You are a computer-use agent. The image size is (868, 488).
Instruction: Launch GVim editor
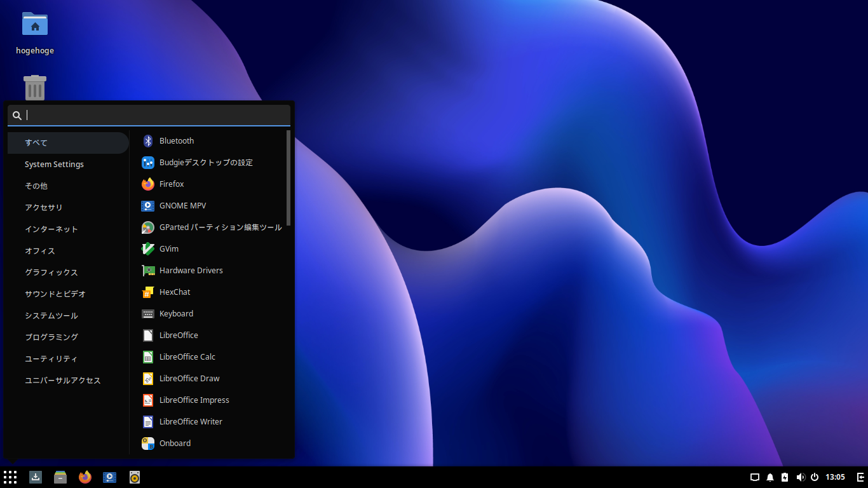[208, 249]
